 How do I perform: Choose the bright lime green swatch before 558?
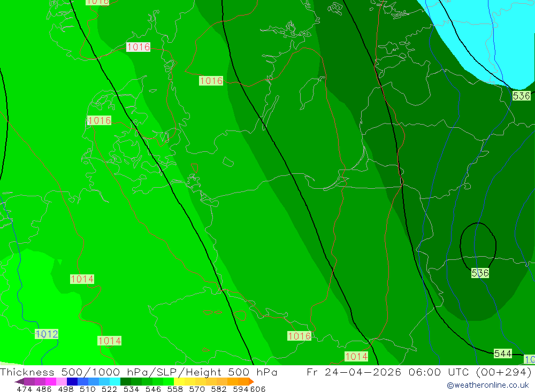pyautogui.click(x=169, y=381)
